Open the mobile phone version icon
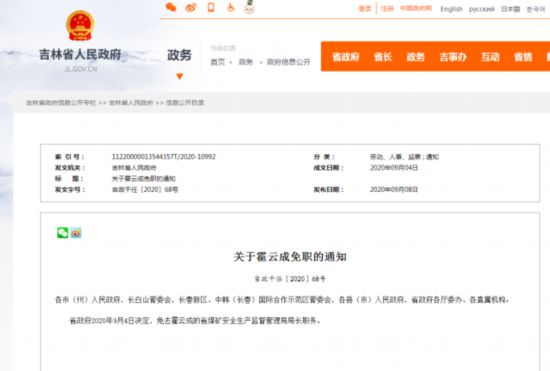 pyautogui.click(x=211, y=7)
